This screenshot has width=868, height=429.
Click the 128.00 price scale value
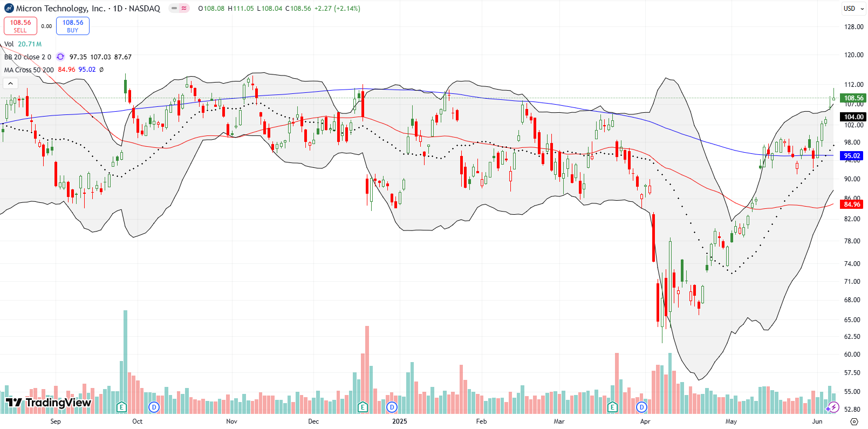click(853, 27)
